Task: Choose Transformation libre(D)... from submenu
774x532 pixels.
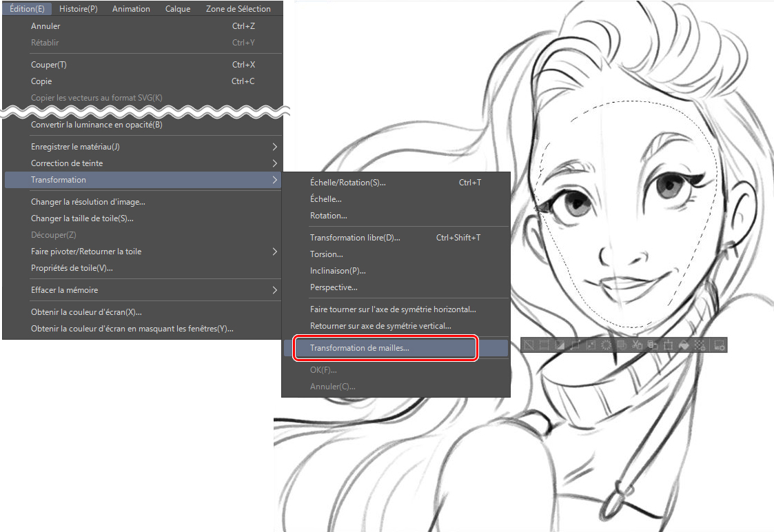Action: [x=354, y=238]
